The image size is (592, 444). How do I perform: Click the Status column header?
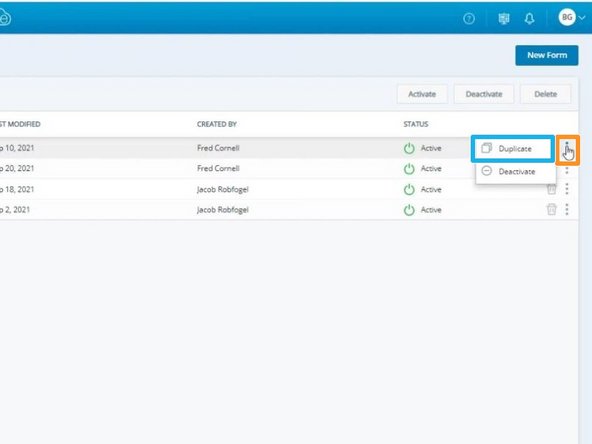pos(416,124)
